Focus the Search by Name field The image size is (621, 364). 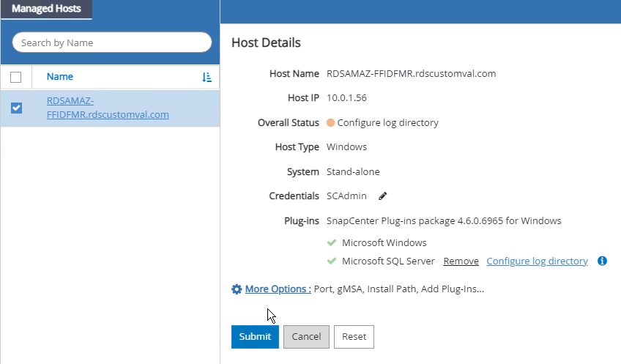coord(111,42)
